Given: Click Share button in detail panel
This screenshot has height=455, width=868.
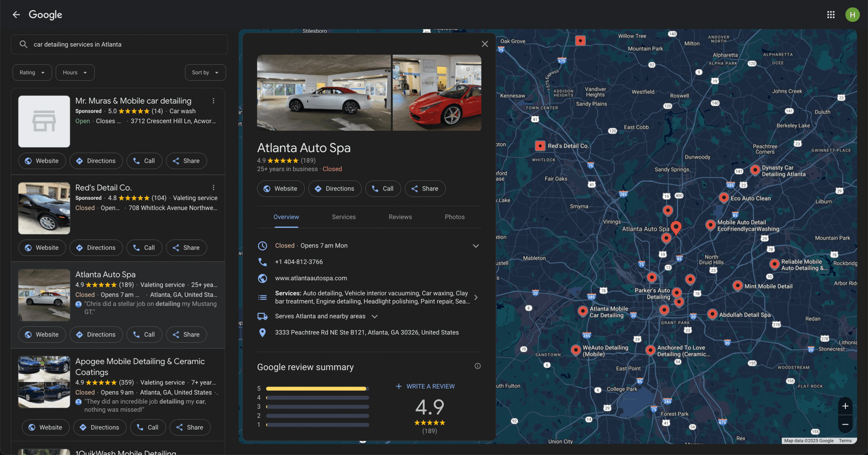Looking at the screenshot, I should point(425,188).
